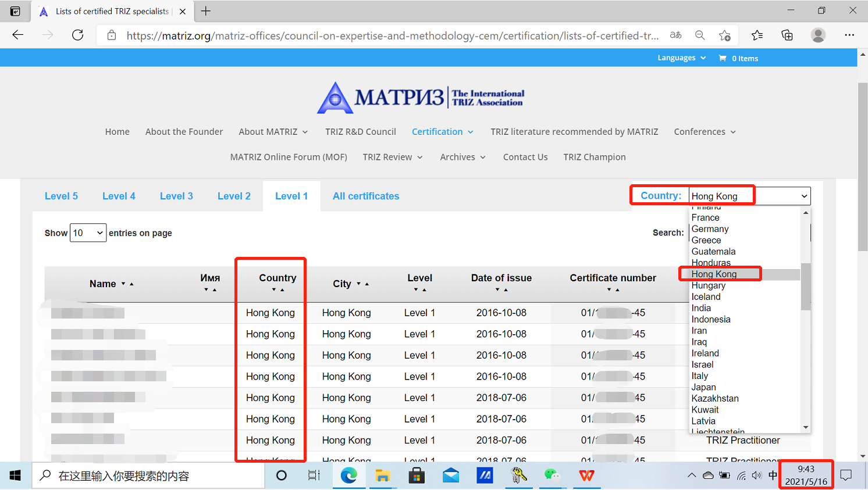Go to TRIZ R&D Council page

click(x=360, y=132)
